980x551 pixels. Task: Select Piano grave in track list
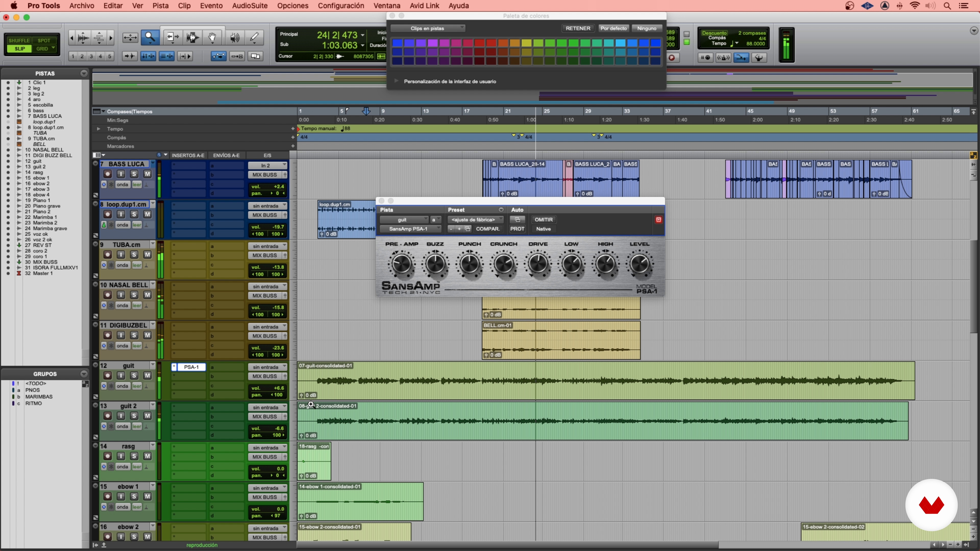click(46, 206)
